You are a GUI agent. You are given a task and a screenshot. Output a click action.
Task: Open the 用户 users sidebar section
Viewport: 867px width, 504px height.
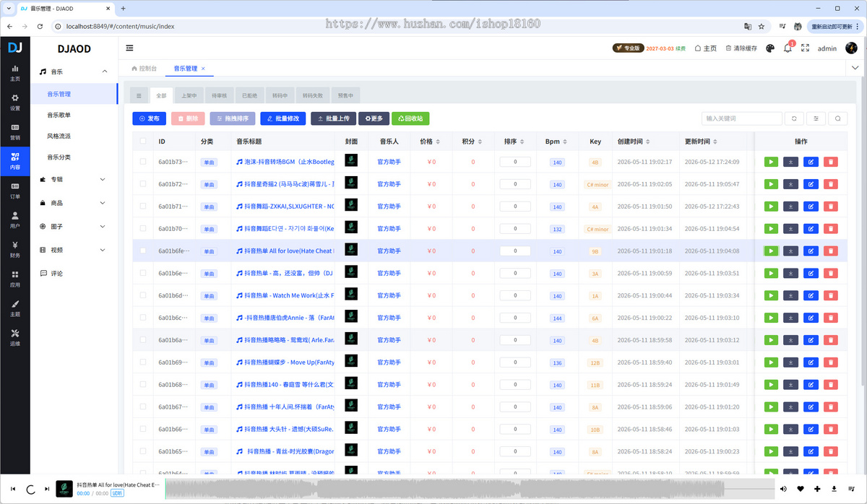[x=15, y=220]
